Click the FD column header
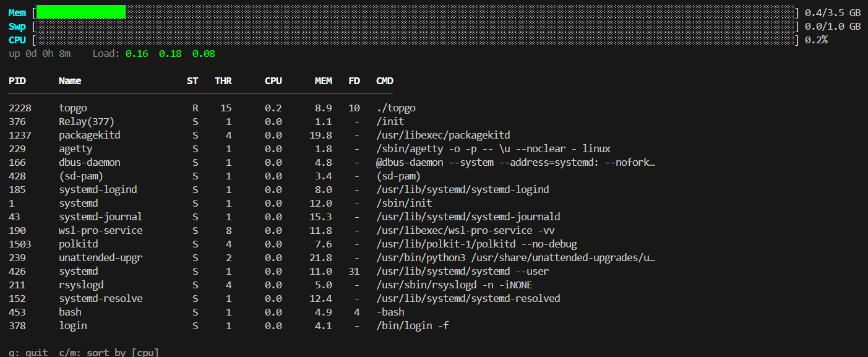 point(355,81)
